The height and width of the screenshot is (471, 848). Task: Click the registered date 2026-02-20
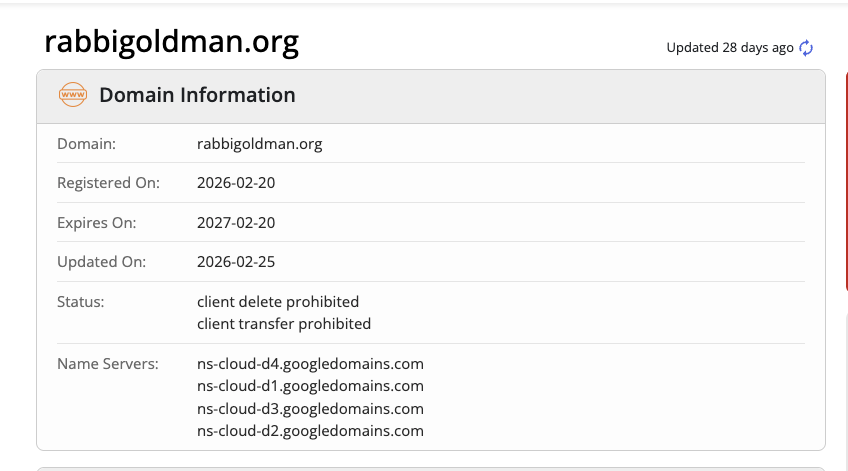tap(236, 183)
